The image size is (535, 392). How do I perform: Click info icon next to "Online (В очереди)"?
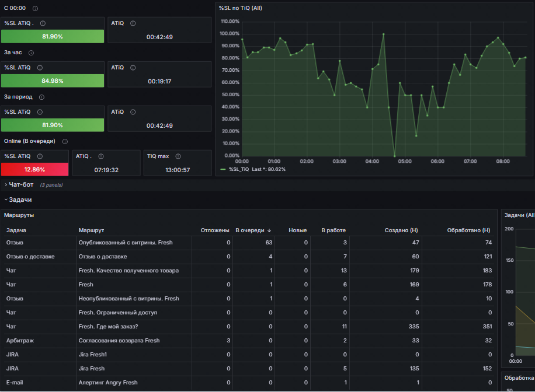(x=65, y=141)
